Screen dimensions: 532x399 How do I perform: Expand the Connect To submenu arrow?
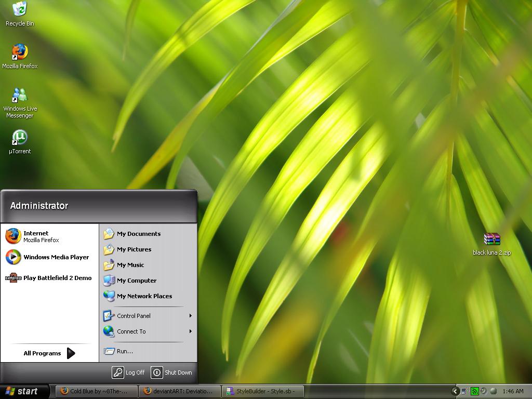(x=190, y=331)
